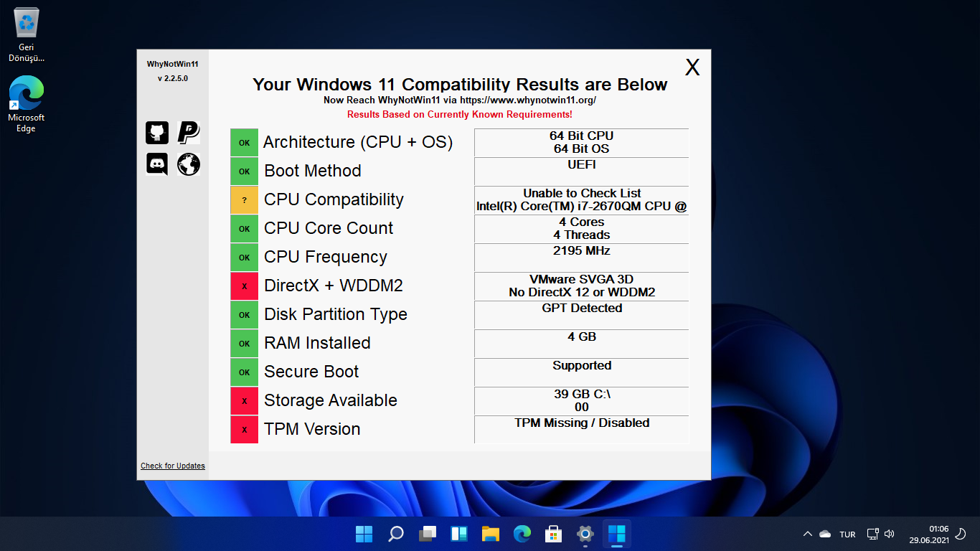Click the red X status for Storage Available
The image size is (980, 551).
(x=244, y=401)
